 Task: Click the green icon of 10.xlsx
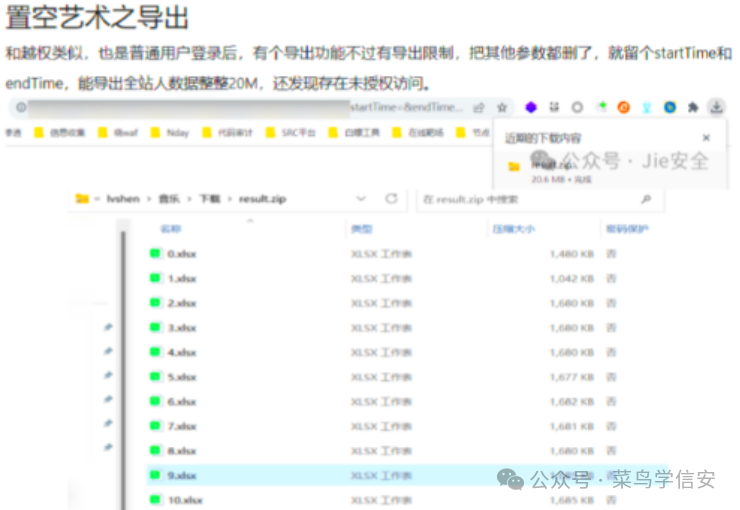pyautogui.click(x=155, y=499)
